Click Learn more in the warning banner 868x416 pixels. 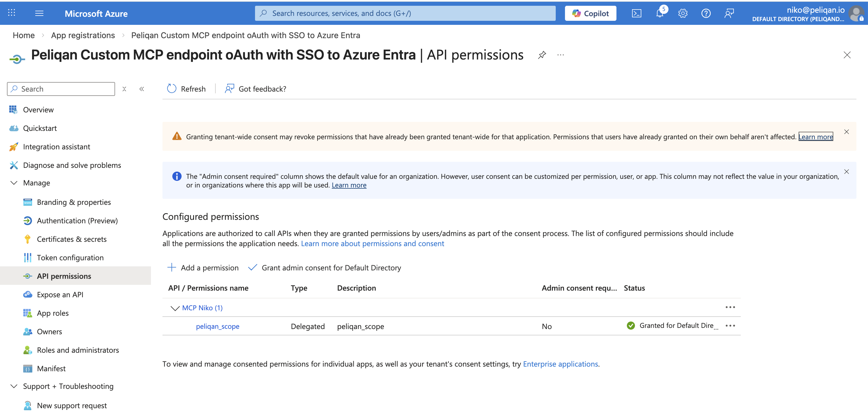816,137
